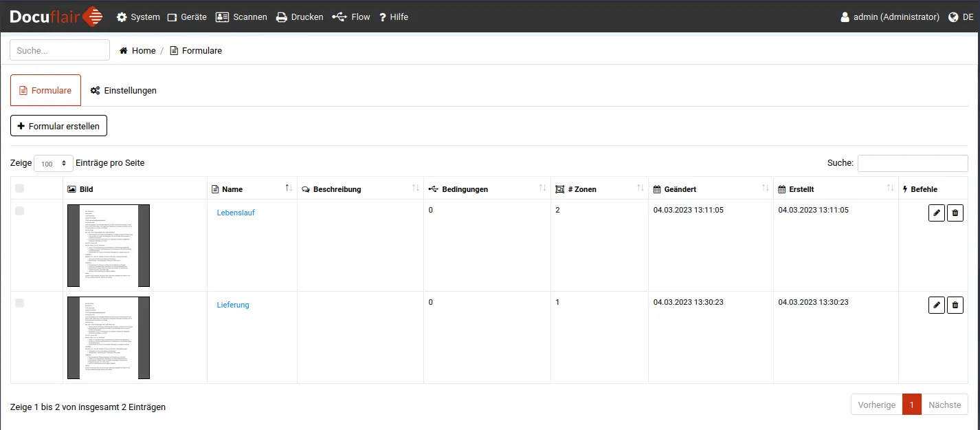Click the edit pencil icon for Lebenslauf
Screen dimensions: 980x430
936,213
